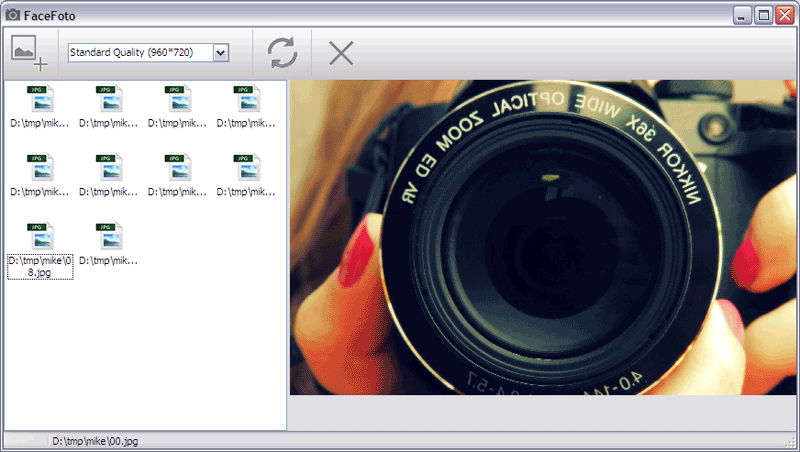Image resolution: width=800 pixels, height=452 pixels.
Task: Select the first JPG file in the second row
Action: 40,175
